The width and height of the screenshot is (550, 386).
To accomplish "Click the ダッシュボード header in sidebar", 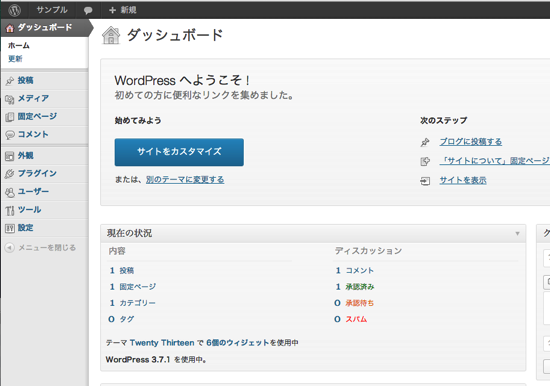I will pyautogui.click(x=45, y=28).
